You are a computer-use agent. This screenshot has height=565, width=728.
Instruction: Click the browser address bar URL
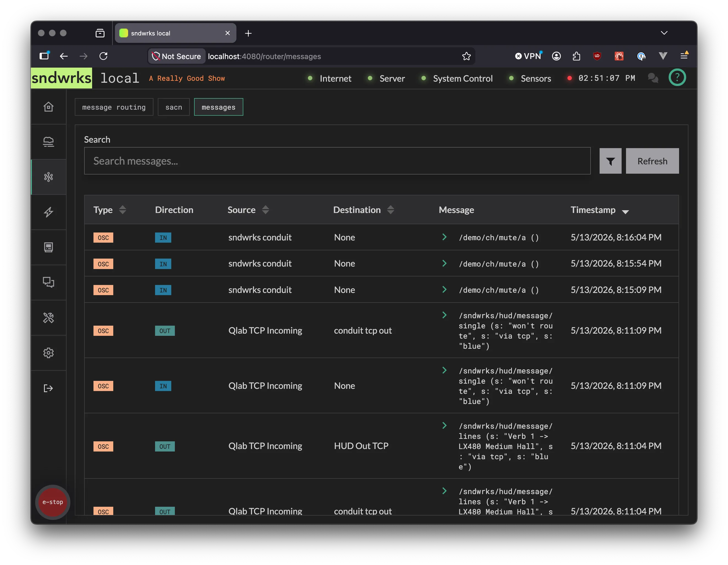click(x=264, y=57)
